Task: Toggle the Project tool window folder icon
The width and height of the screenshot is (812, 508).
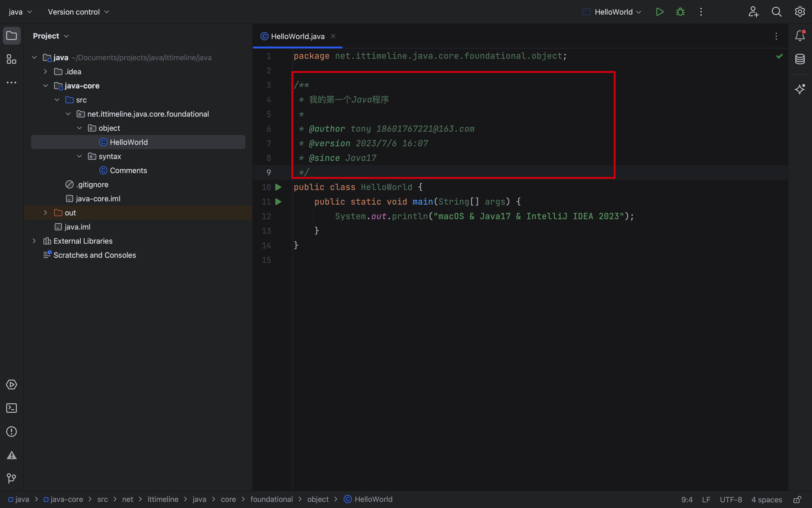Action: pos(12,36)
